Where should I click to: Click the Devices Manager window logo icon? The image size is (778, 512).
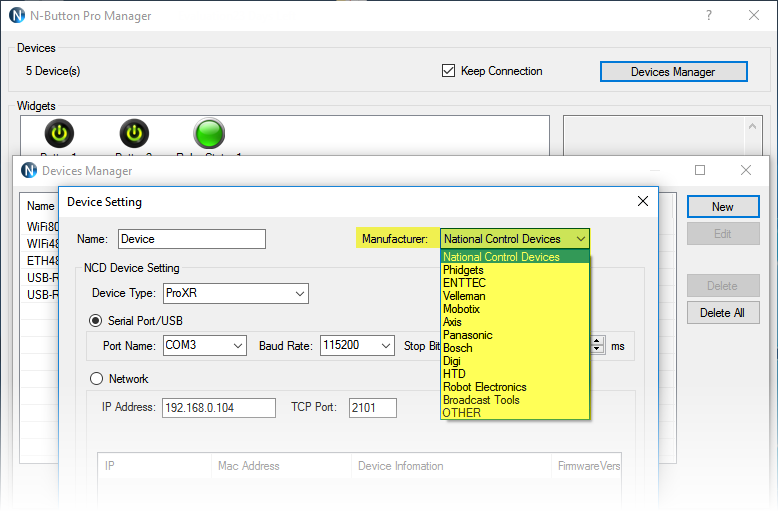[x=29, y=170]
